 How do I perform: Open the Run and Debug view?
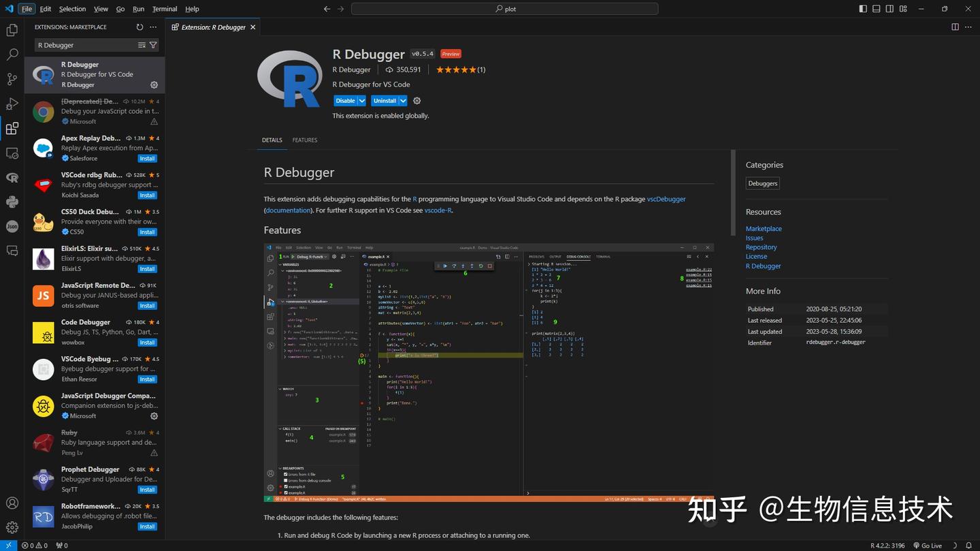coord(12,104)
